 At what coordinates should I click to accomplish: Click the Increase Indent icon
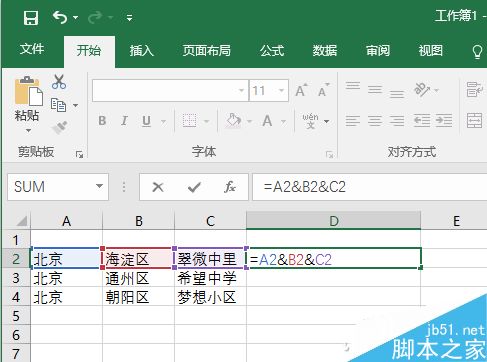(x=444, y=121)
